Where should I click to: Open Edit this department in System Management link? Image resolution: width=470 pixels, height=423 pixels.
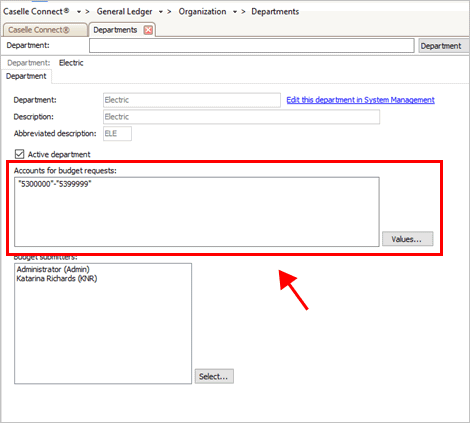(360, 100)
